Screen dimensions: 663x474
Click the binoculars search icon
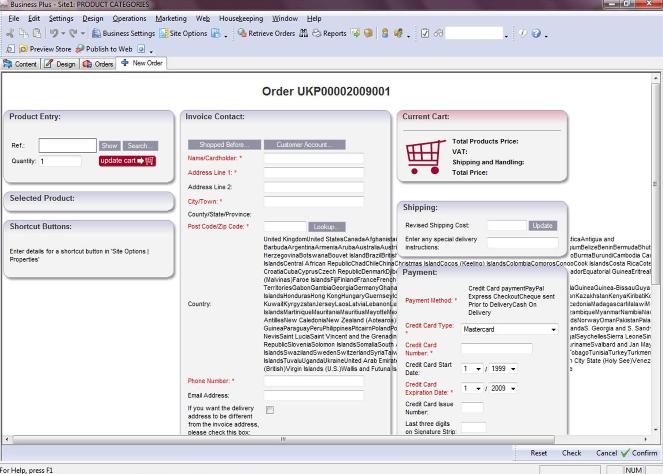[x=305, y=33]
